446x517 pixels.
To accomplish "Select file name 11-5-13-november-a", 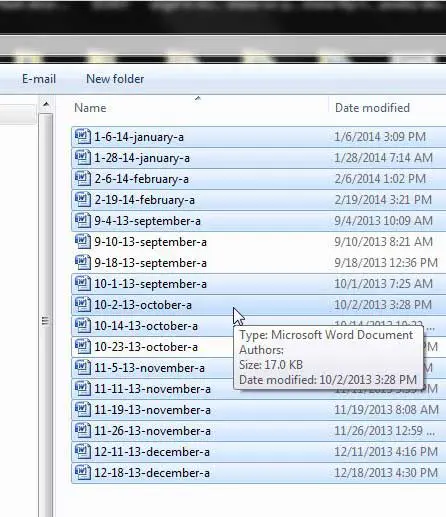I will (x=149, y=368).
